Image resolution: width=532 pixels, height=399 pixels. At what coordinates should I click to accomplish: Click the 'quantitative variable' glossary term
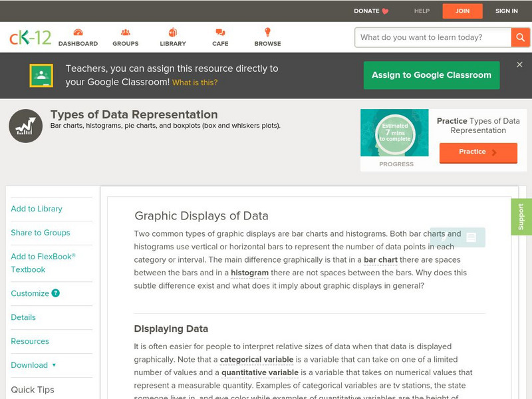tap(260, 372)
